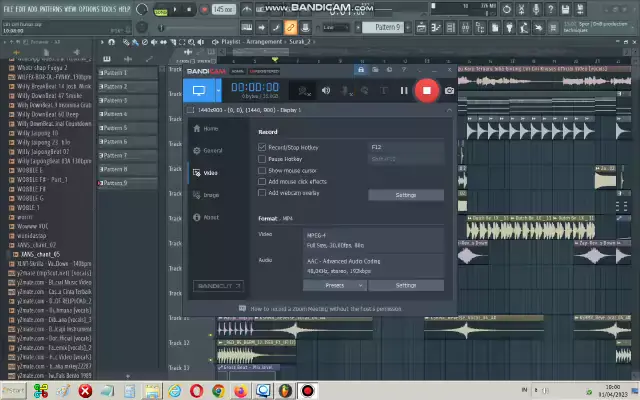Open Google Chrome from the taskbar
The height and width of the screenshot is (400, 640).
pos(217,390)
